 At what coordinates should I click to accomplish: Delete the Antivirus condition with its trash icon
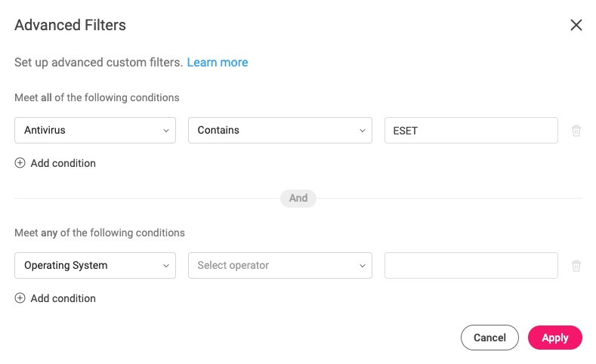click(576, 131)
